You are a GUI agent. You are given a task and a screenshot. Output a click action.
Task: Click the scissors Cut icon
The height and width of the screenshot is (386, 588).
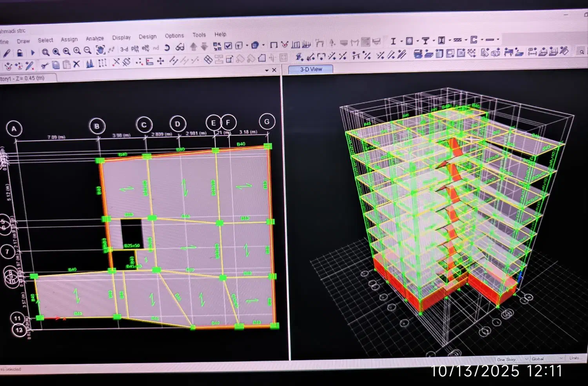(45, 65)
